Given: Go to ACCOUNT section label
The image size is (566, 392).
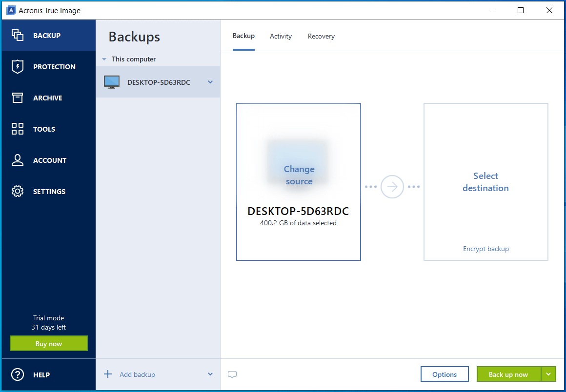Looking at the screenshot, I should click(50, 160).
